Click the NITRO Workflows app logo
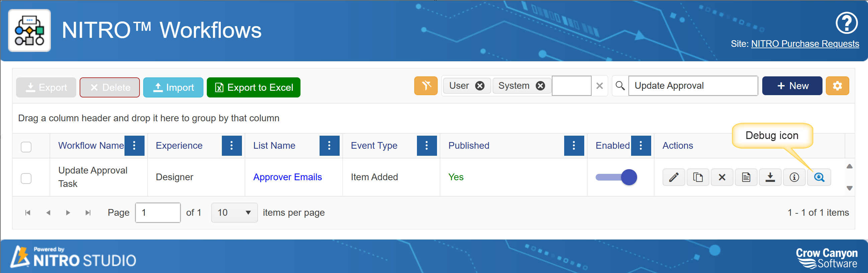Screen dimensions: 868x273 point(30,30)
